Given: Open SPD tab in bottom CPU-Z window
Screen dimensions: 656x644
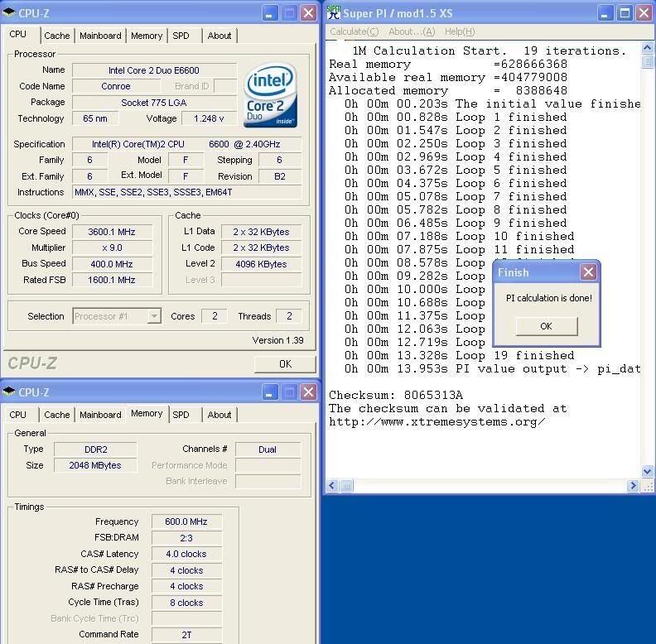Looking at the screenshot, I should coord(181,415).
